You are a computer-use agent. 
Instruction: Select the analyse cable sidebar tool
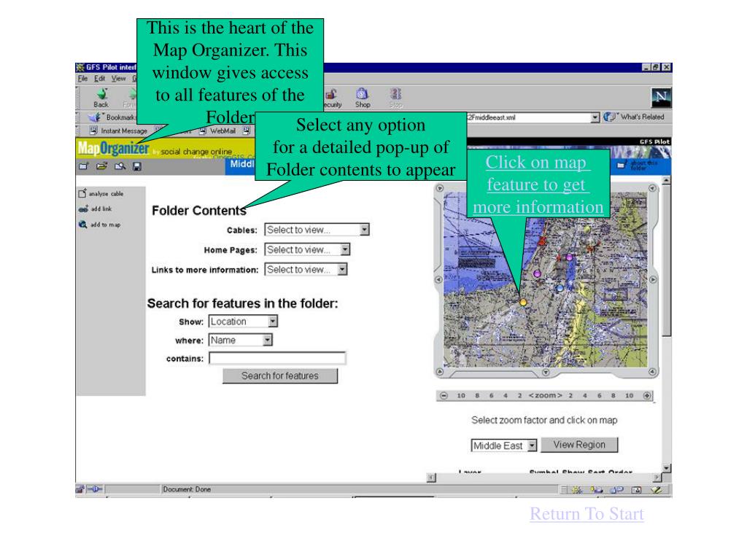click(x=101, y=193)
